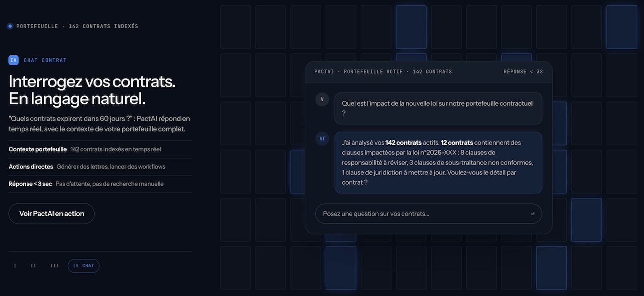This screenshot has height=296, width=644.
Task: Click the V user avatar in the chat
Action: [x=322, y=99]
